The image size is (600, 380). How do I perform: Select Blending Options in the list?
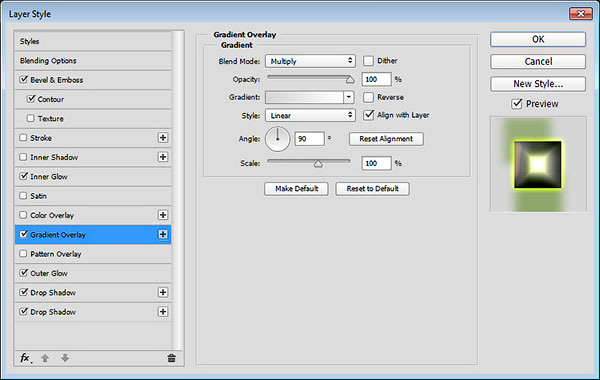(93, 60)
